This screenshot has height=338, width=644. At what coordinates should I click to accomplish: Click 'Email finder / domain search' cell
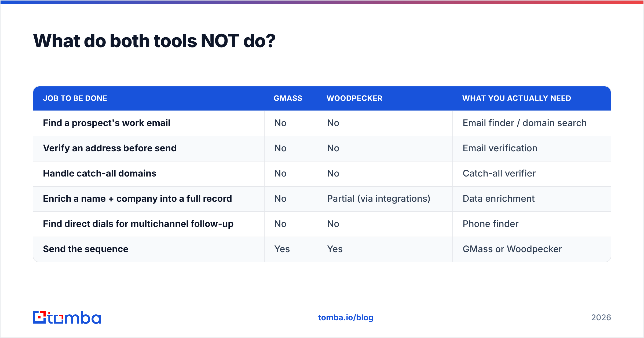tap(525, 123)
